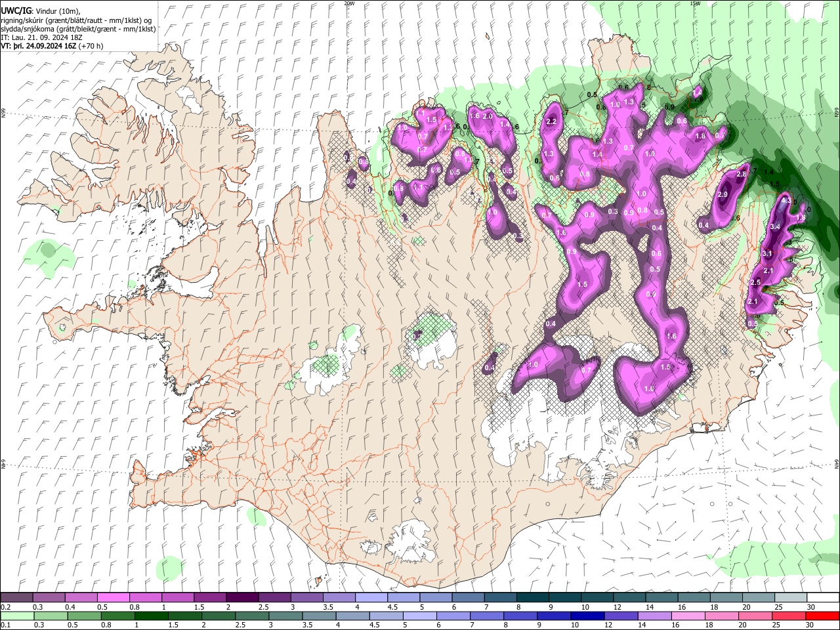Click the '3.1' precipitation value on map
The width and height of the screenshot is (840, 630).
pos(767,253)
